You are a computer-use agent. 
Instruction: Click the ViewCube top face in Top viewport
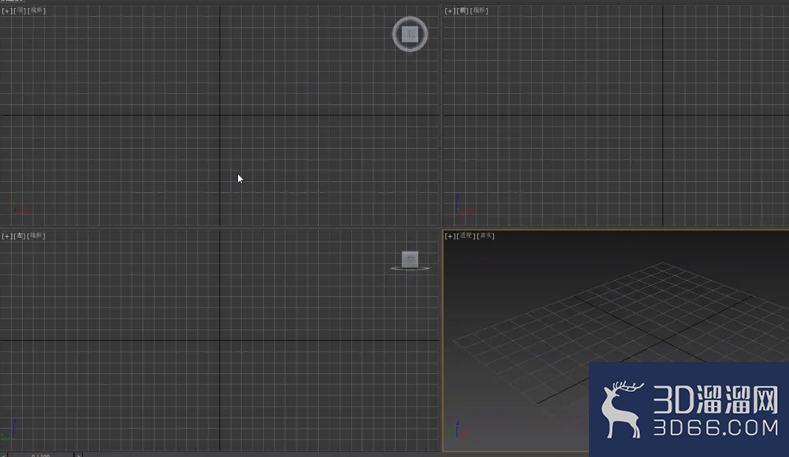point(410,34)
